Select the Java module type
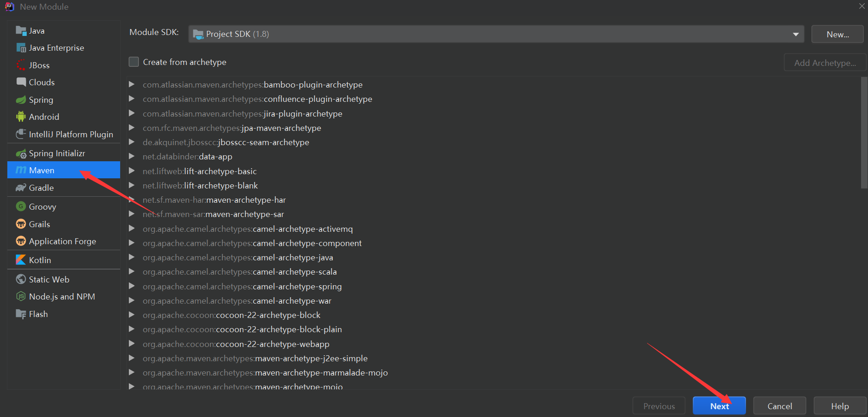868x417 pixels. pyautogui.click(x=64, y=31)
